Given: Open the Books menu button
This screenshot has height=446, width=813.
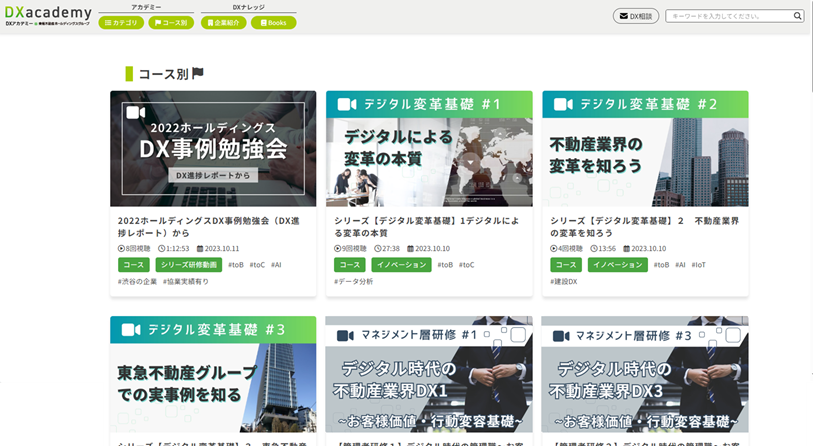Looking at the screenshot, I should [x=274, y=23].
